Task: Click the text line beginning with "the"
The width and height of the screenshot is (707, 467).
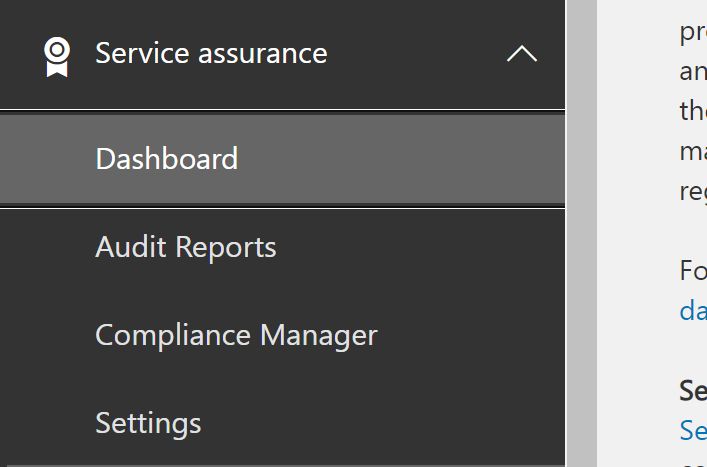Action: click(693, 111)
